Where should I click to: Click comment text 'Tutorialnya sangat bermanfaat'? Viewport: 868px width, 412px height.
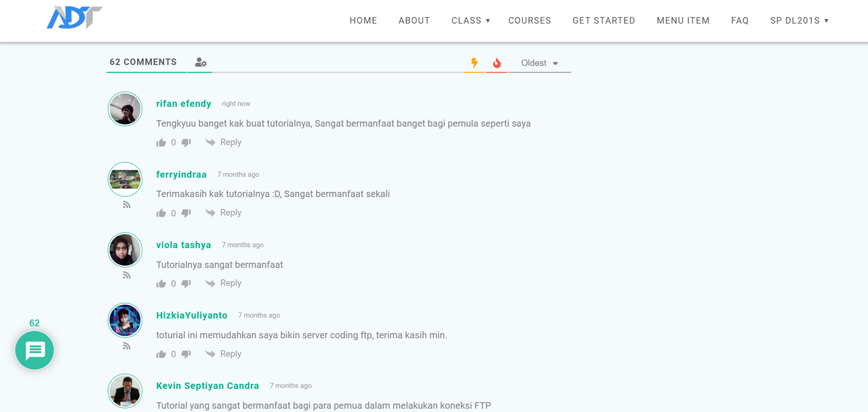click(x=220, y=264)
